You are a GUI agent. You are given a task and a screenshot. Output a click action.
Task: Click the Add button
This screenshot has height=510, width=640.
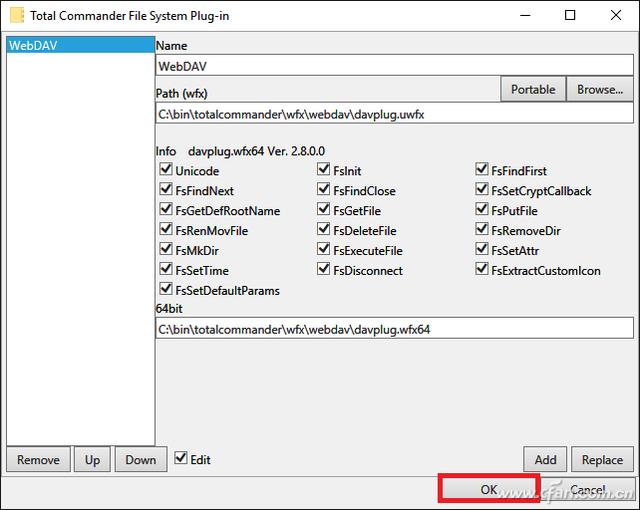(545, 459)
